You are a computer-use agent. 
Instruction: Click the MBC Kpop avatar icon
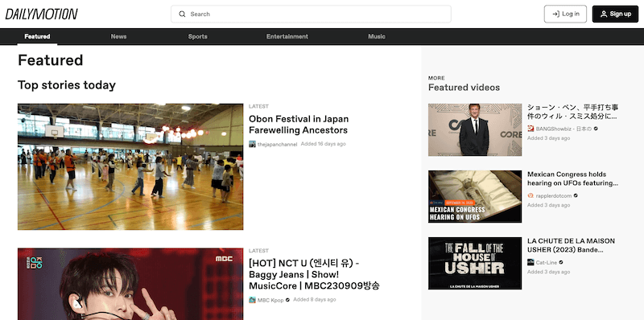pos(252,300)
